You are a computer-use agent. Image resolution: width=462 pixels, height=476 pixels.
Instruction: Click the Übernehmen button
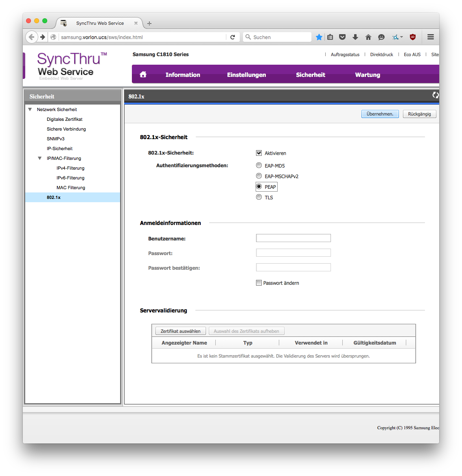380,114
